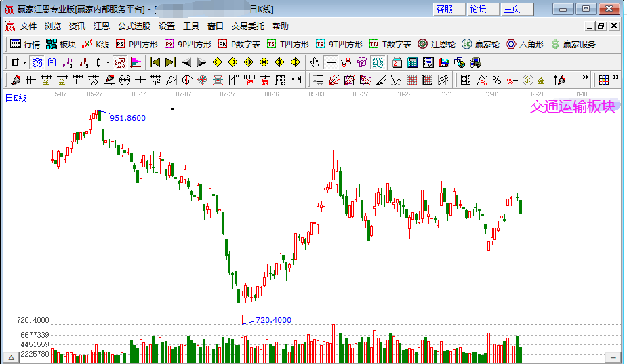
Task: Jump to first bar button
Action: click(x=155, y=62)
